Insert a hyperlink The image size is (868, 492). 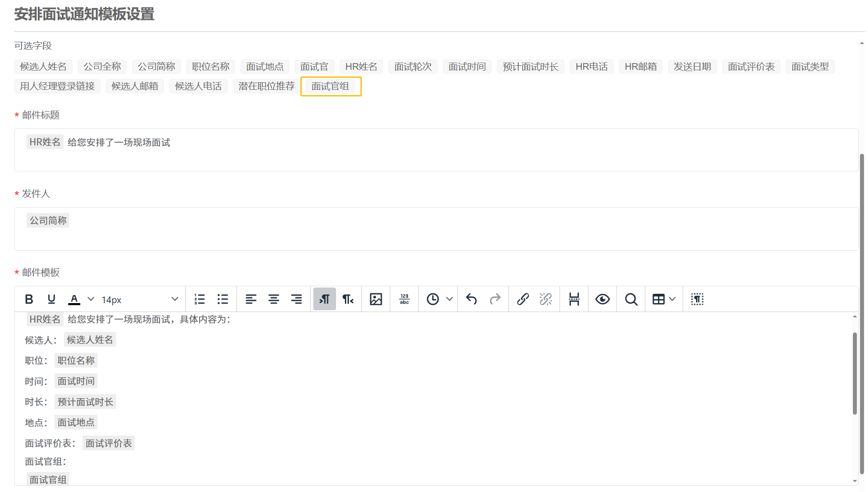(523, 299)
